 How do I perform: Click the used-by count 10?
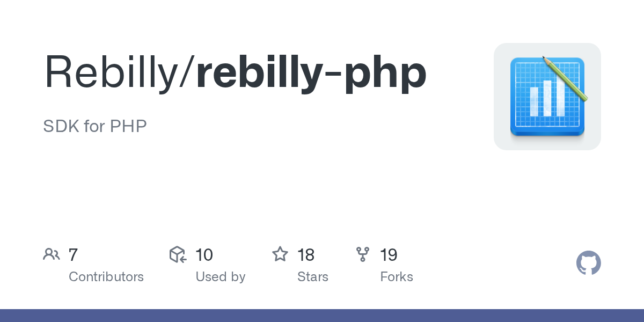pyautogui.click(x=204, y=254)
